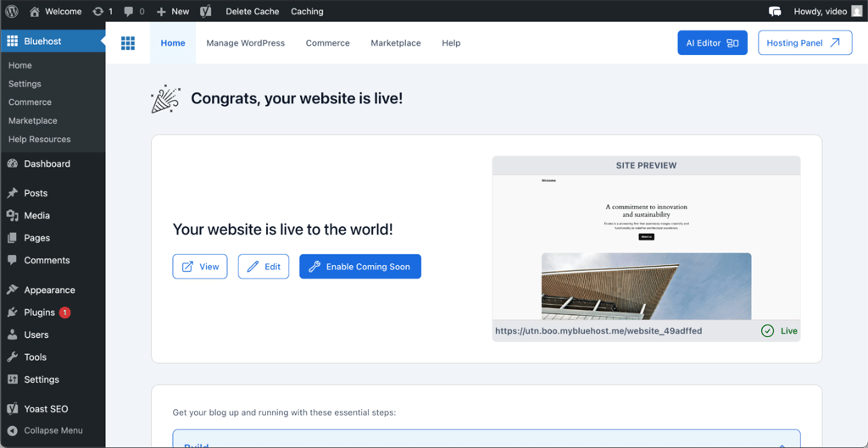
Task: Click the Collapse Menu arrow icon
Action: click(12, 430)
